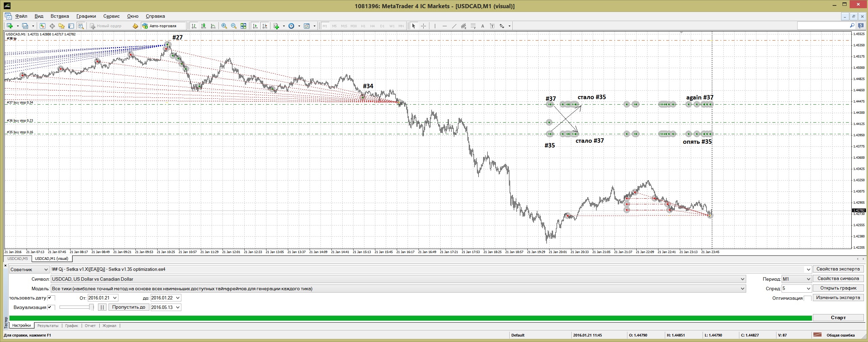Toggle the Оптимизация checkbox

808,298
